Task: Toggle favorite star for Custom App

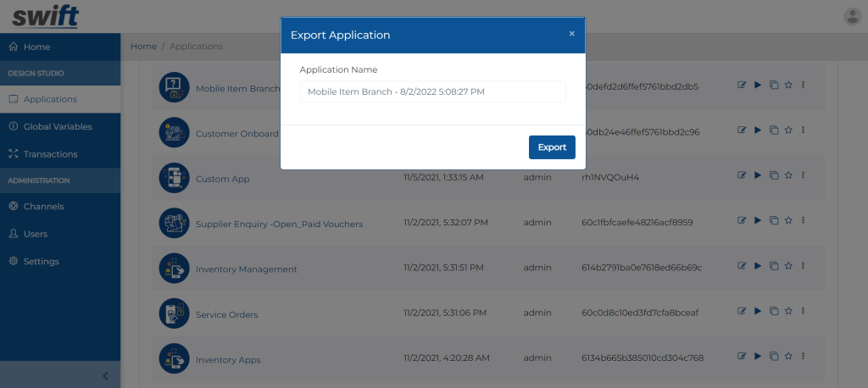Action: click(787, 175)
